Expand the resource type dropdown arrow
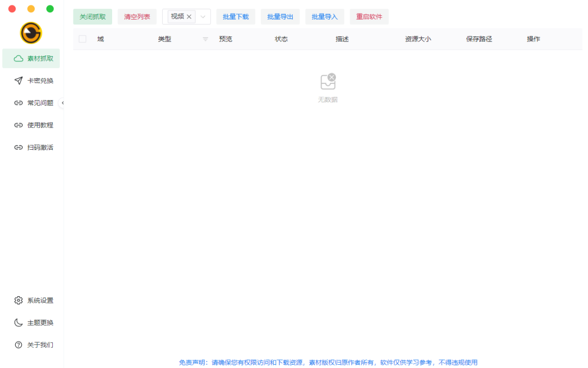 [203, 17]
